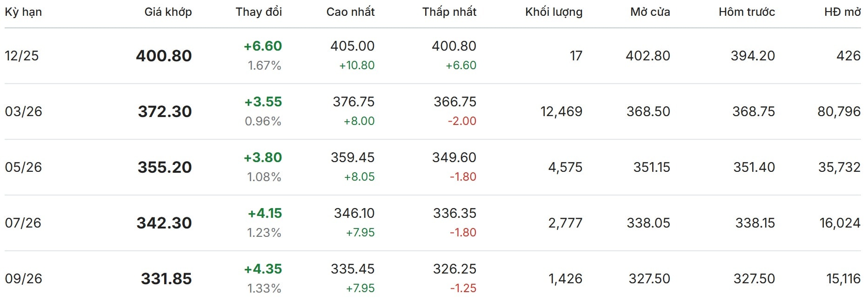Screen dimensions: 868x300
Task: Sort by the Khối lượng column header
Action: [554, 12]
